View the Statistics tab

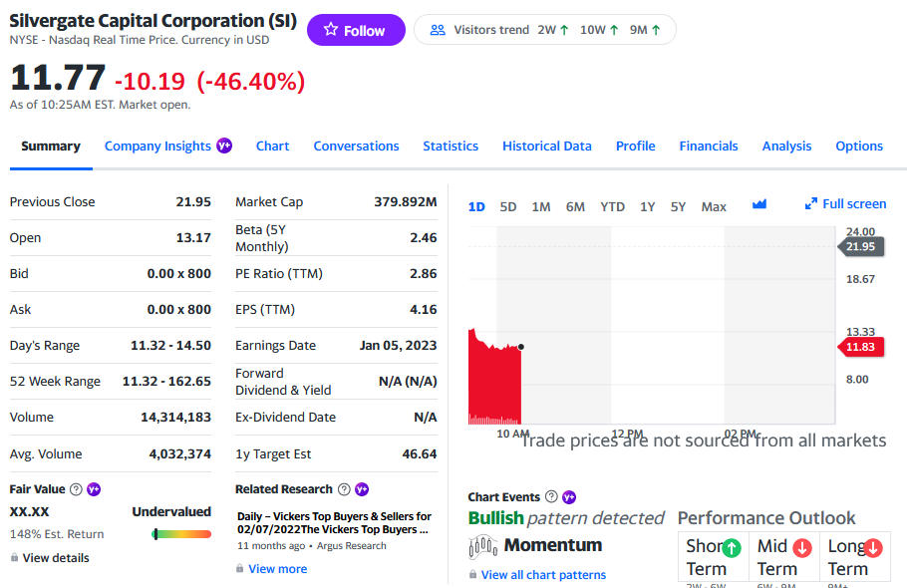point(451,147)
